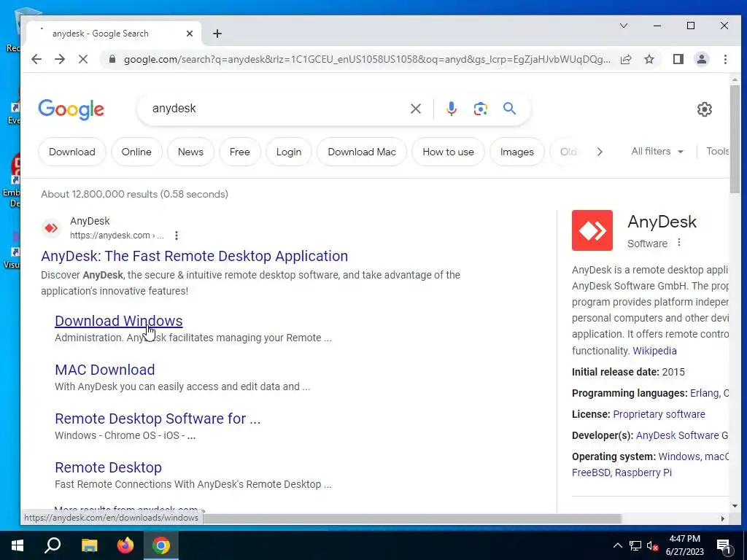Open Chrome three-dot menu

[726, 59]
